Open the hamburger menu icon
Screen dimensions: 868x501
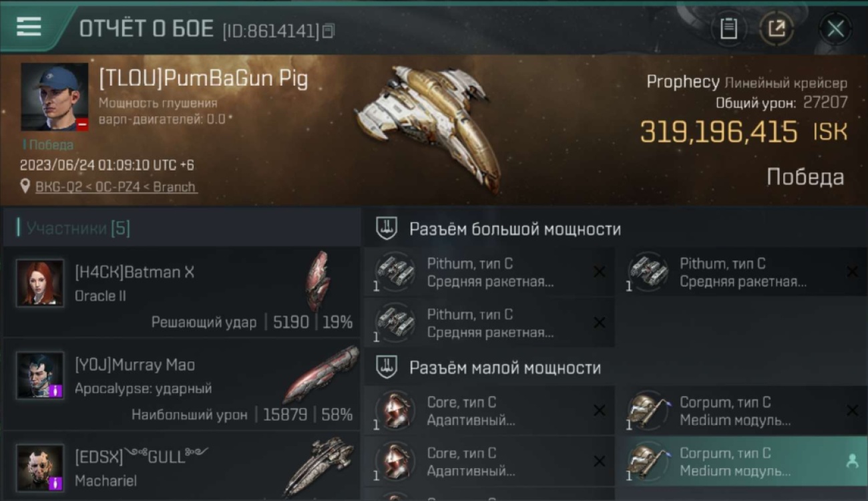pyautogui.click(x=29, y=27)
